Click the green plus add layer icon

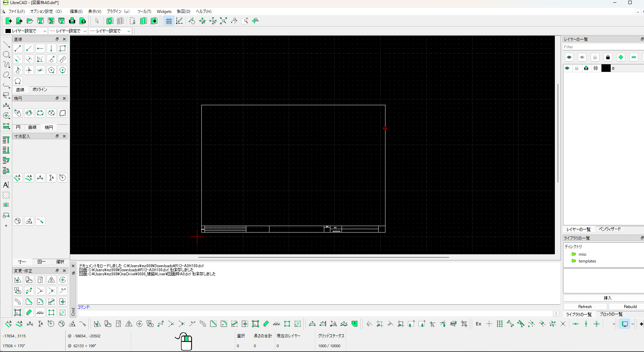tap(621, 57)
